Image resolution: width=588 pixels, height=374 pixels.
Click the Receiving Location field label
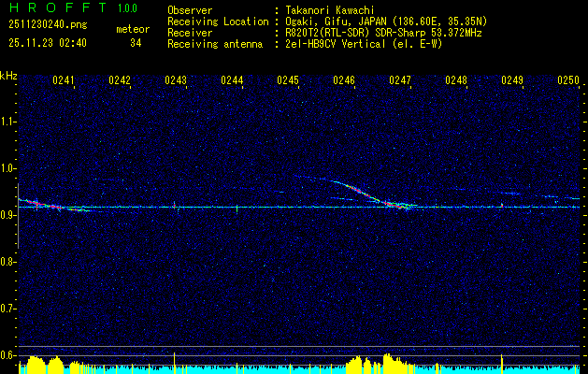218,22
